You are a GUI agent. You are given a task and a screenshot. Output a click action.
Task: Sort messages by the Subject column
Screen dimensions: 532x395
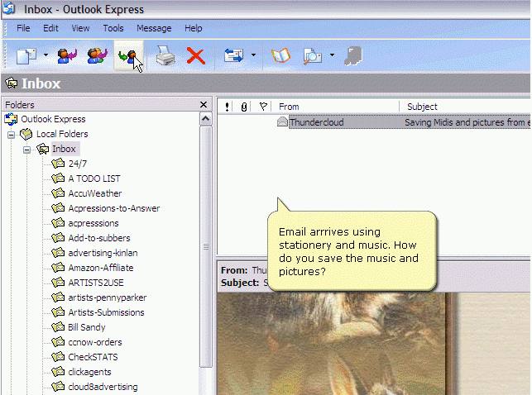pyautogui.click(x=467, y=107)
